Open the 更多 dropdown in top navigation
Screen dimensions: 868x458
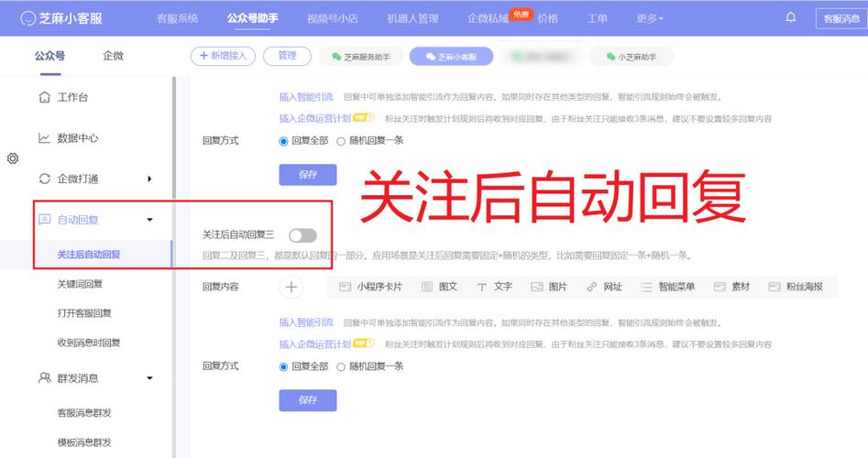point(649,18)
